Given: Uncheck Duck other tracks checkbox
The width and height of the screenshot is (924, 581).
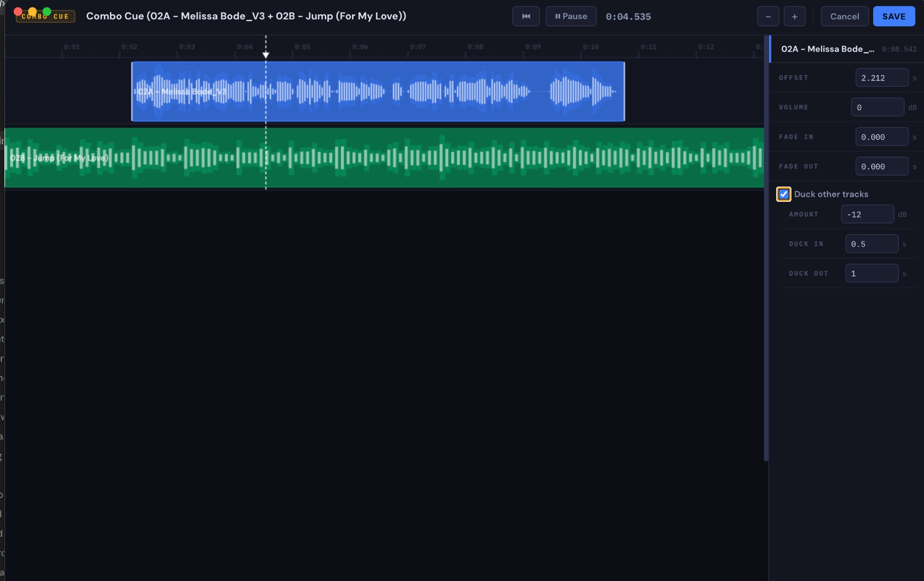Looking at the screenshot, I should [x=784, y=194].
